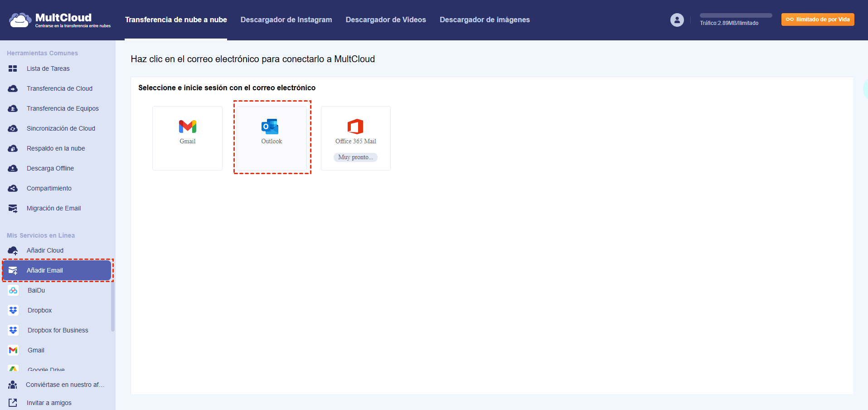Image resolution: width=868 pixels, height=410 pixels.
Task: Open Lista de Tareas menu item
Action: click(x=48, y=68)
